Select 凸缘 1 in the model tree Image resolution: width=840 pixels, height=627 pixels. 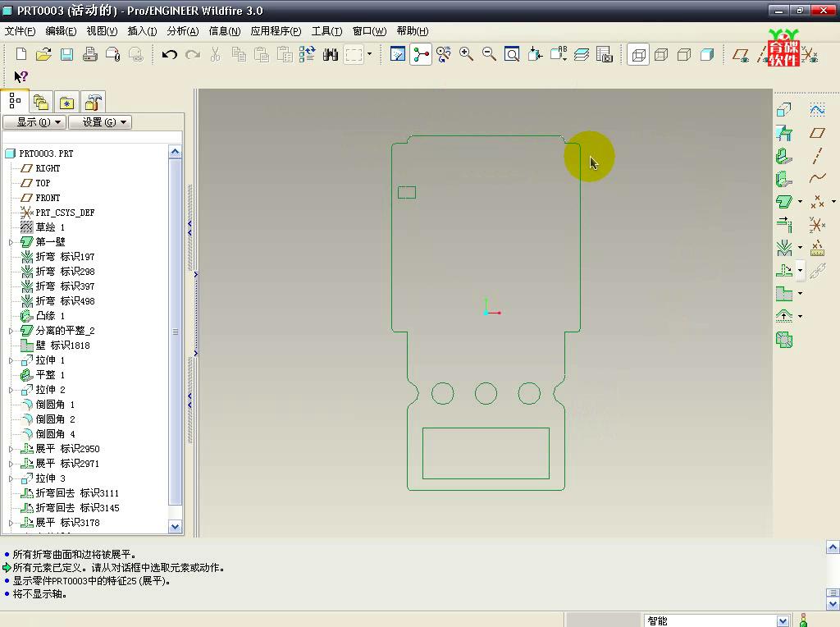tap(50, 316)
